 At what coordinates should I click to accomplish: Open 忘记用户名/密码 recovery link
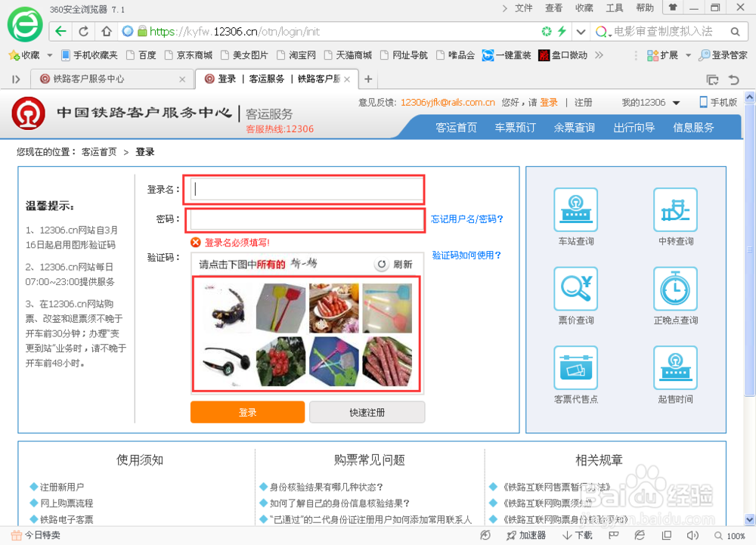coord(467,219)
